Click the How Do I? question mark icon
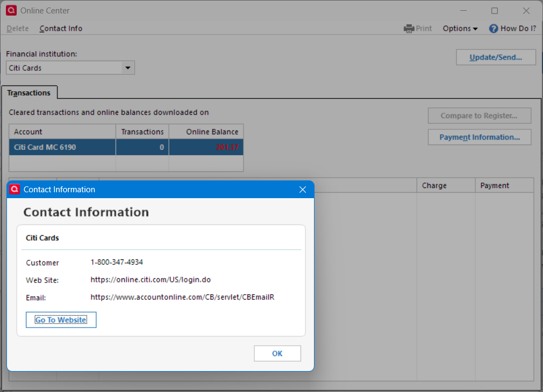 tap(493, 28)
